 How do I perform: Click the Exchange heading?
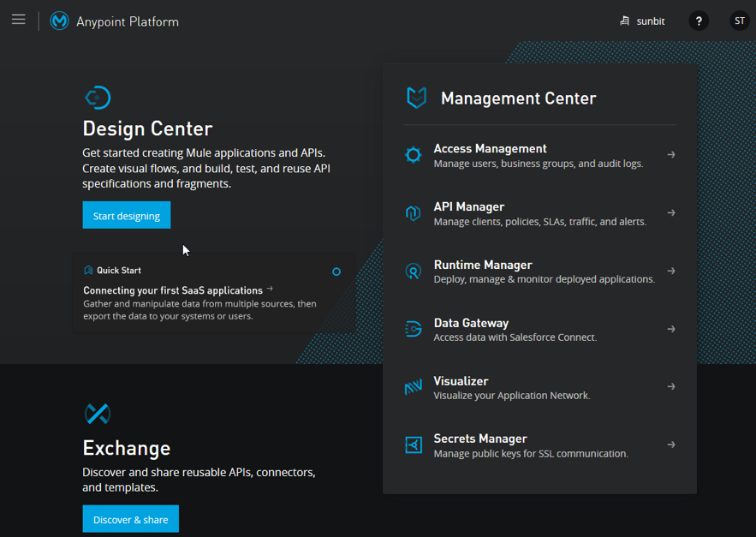click(x=127, y=448)
